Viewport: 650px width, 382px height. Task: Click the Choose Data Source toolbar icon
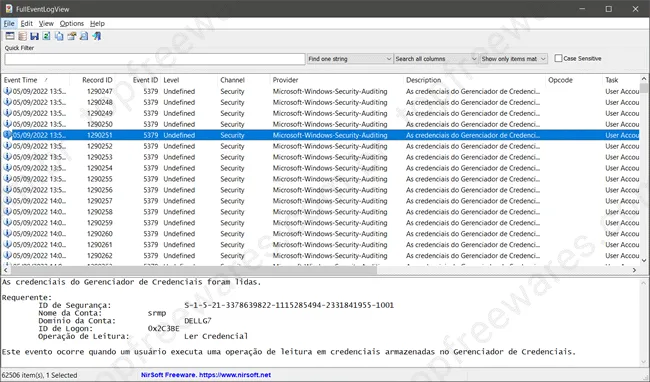pos(22,36)
